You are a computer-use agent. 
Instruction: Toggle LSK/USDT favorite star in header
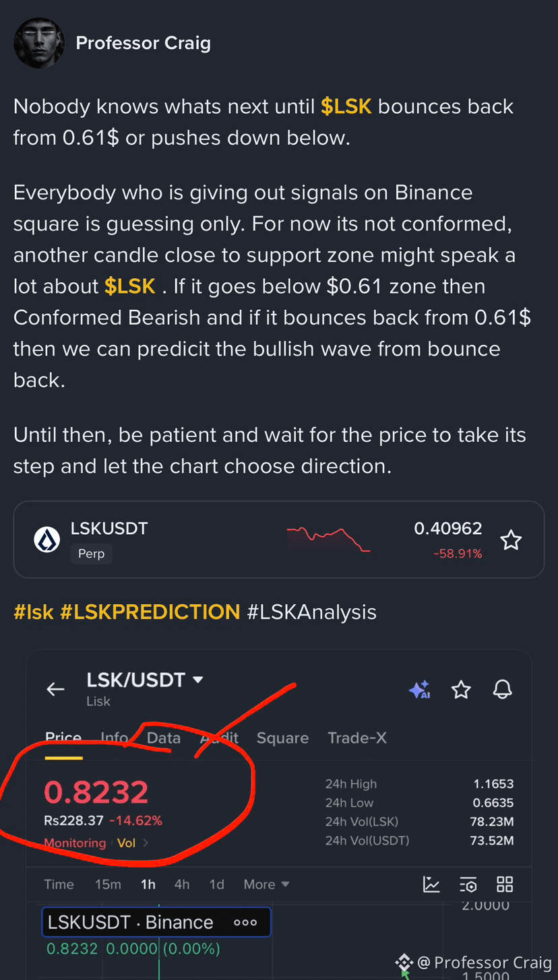tap(461, 689)
